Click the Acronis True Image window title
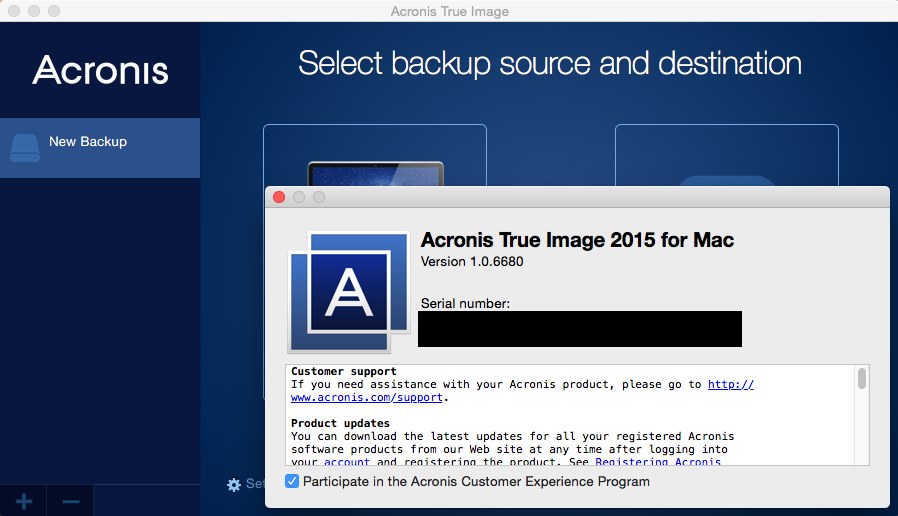The height and width of the screenshot is (516, 898). (450, 11)
